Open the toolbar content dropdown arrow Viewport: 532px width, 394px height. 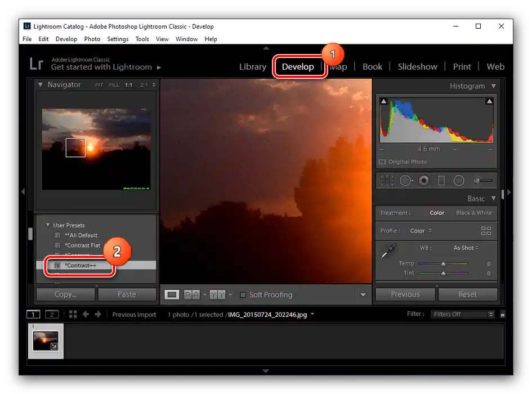(363, 294)
